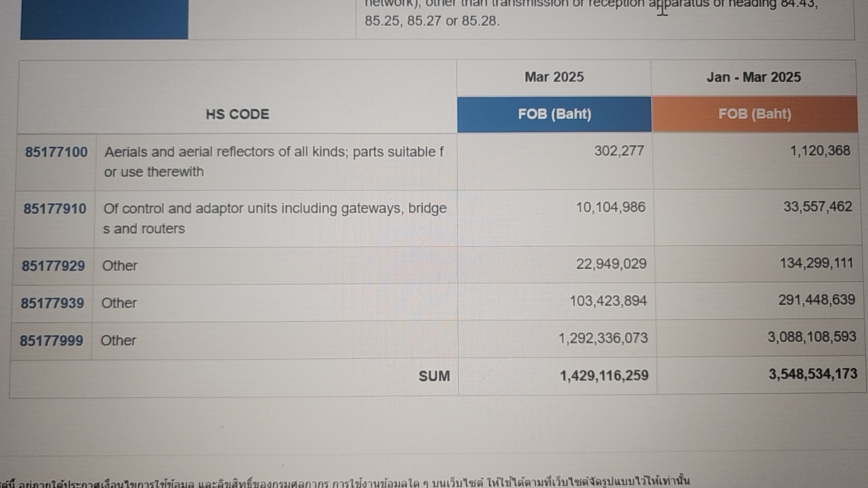
Task: Click the SUM row label
Action: point(434,376)
